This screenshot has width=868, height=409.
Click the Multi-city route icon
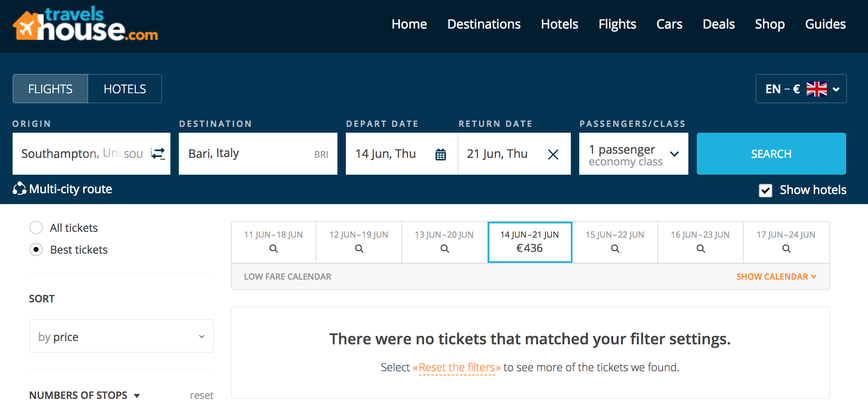point(19,189)
